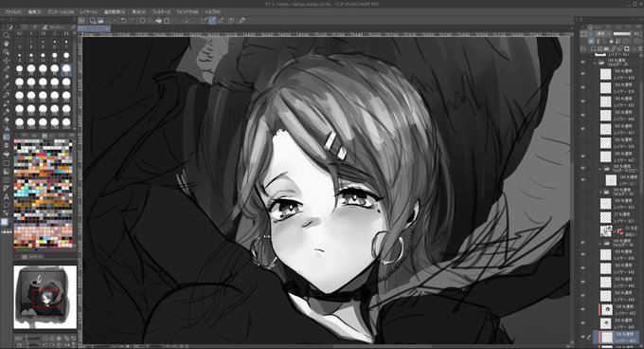The image size is (644, 349).
Task: Open the ヘルプ menu
Action: 212,12
